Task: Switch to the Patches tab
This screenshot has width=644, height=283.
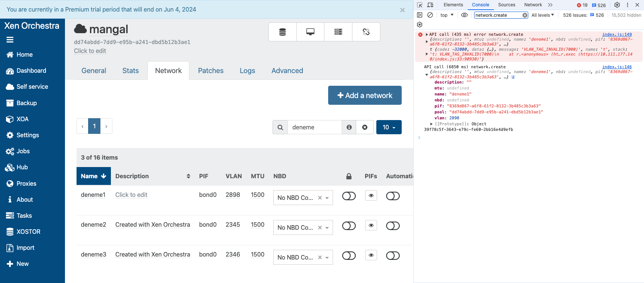Action: pyautogui.click(x=211, y=70)
